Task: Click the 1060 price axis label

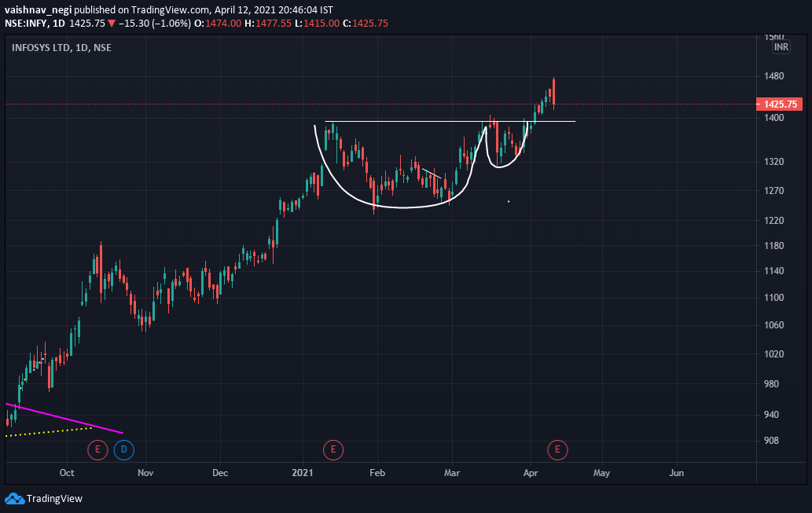Action: [774, 325]
